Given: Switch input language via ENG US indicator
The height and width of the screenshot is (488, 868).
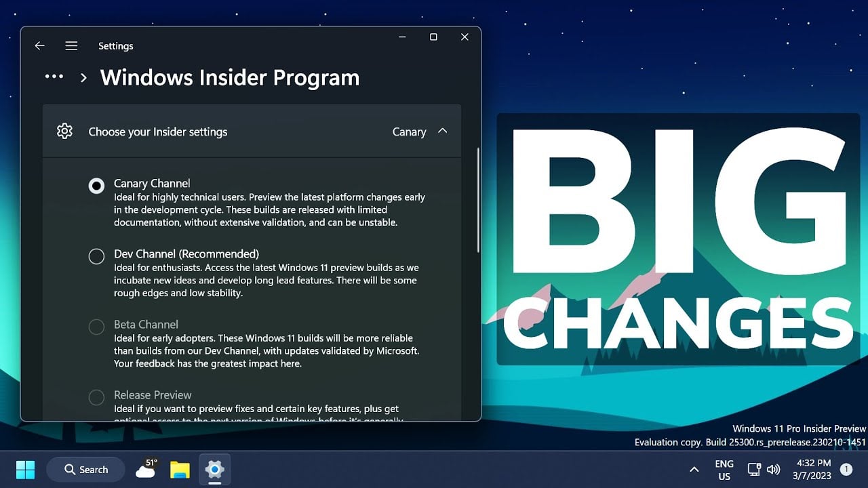Looking at the screenshot, I should click(724, 468).
